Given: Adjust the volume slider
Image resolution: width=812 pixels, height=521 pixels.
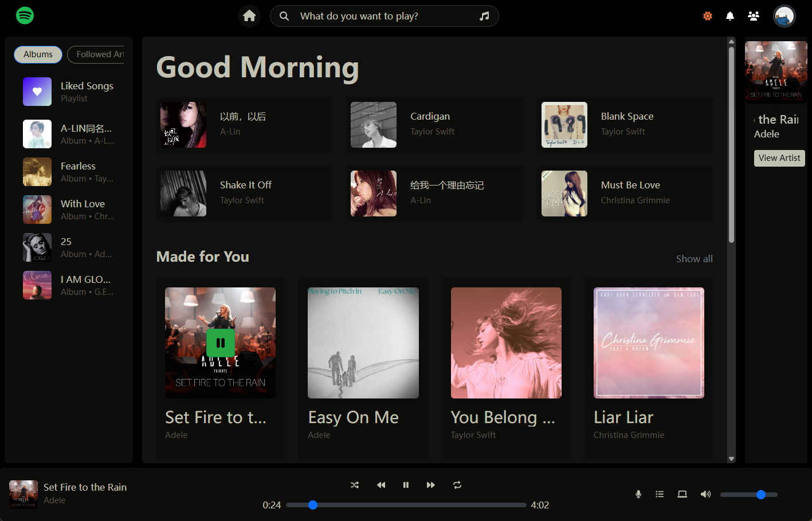Looking at the screenshot, I should click(x=749, y=495).
